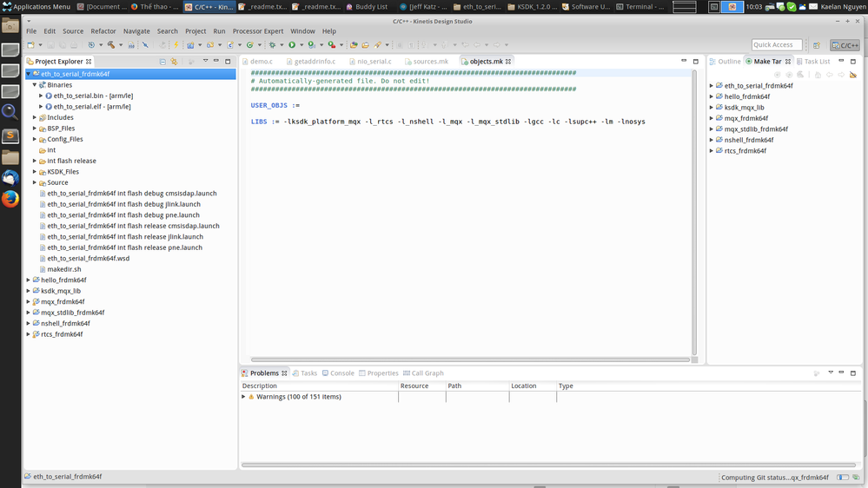868x488 pixels.
Task: Click the editor horizontal scrollbar
Action: click(470, 359)
